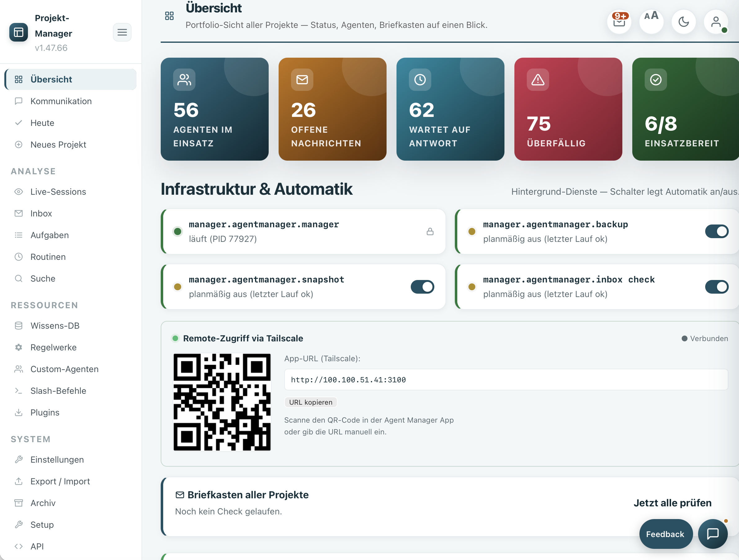Open the 26 Offene Nachrichten card
739x560 pixels.
332,109
